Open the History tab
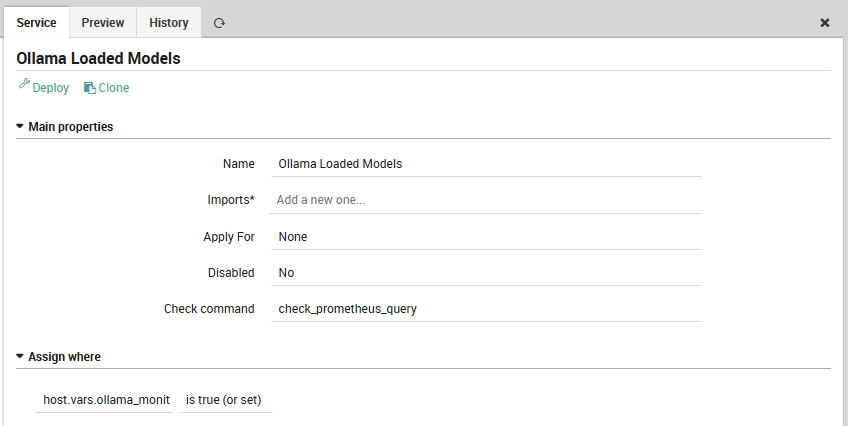The height and width of the screenshot is (426, 848). [169, 23]
